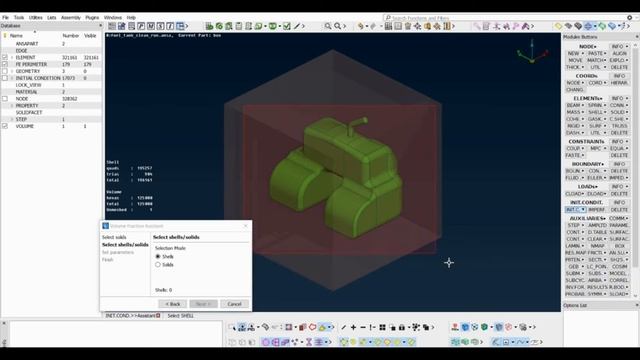Open the Lists menu
The width and height of the screenshot is (640, 360).
(x=51, y=18)
